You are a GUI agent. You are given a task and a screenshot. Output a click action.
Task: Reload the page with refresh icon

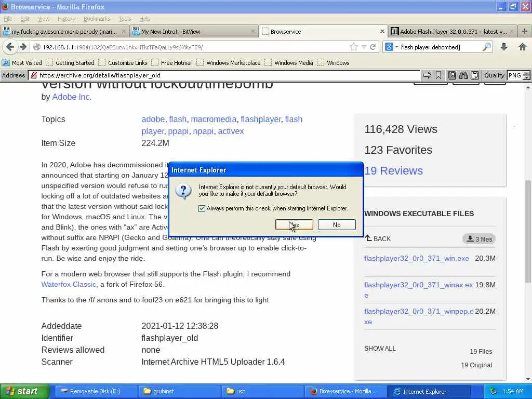pos(373,47)
